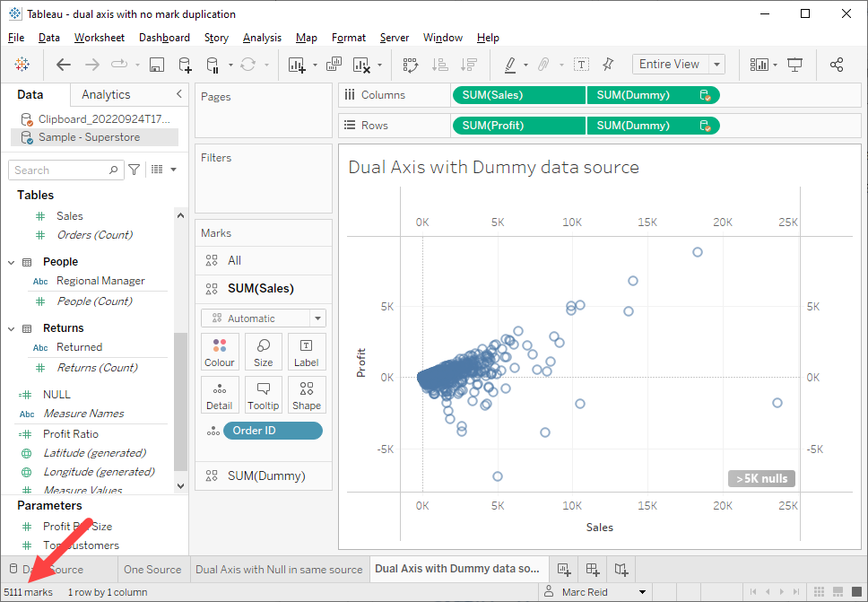Click the Presentation mode icon
The width and height of the screenshot is (868, 602).
pyautogui.click(x=794, y=65)
